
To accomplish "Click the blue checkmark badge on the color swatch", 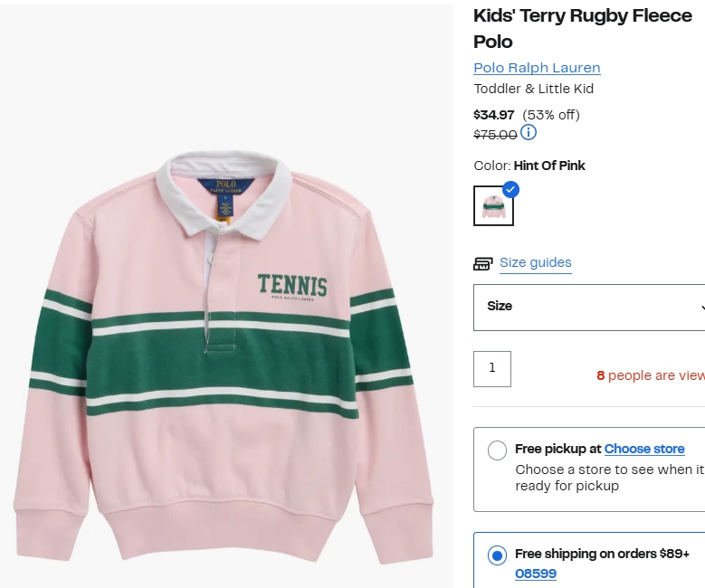I will pos(510,189).
